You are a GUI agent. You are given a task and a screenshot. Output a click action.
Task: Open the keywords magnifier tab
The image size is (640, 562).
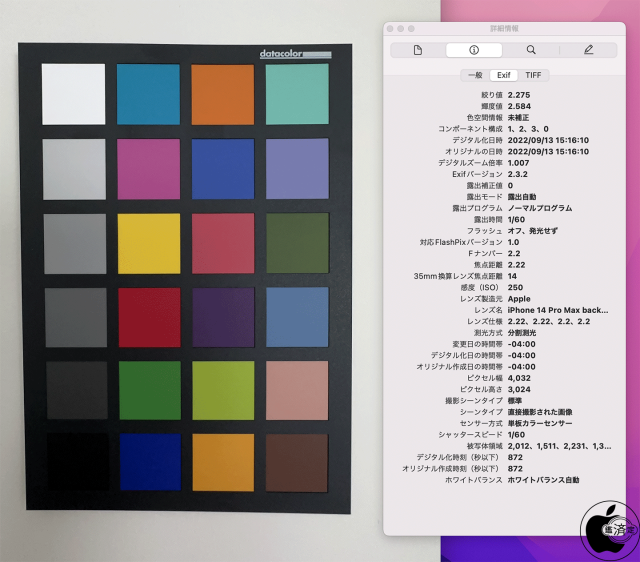(531, 49)
